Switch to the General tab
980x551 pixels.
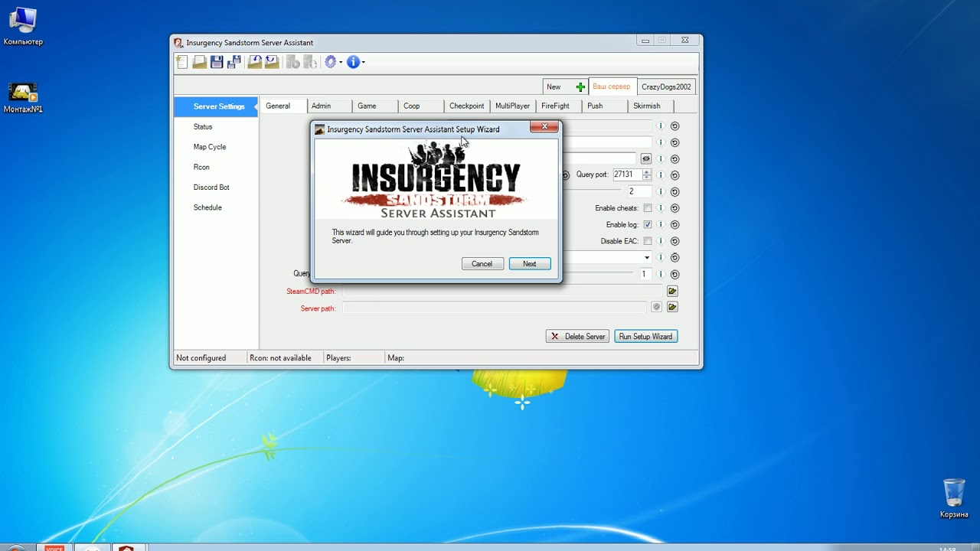(283, 106)
